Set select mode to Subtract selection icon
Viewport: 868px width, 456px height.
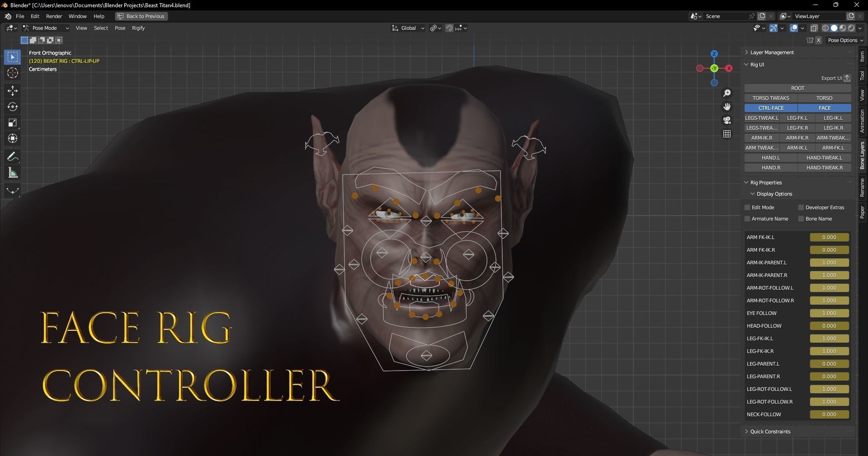click(42, 40)
